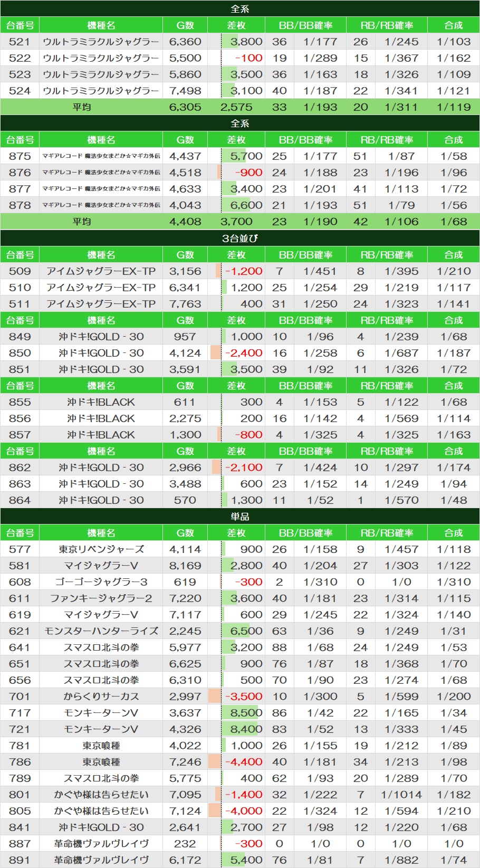Click 差枚 8,400 in row 721
This screenshot has width=480, height=868.
click(x=246, y=729)
